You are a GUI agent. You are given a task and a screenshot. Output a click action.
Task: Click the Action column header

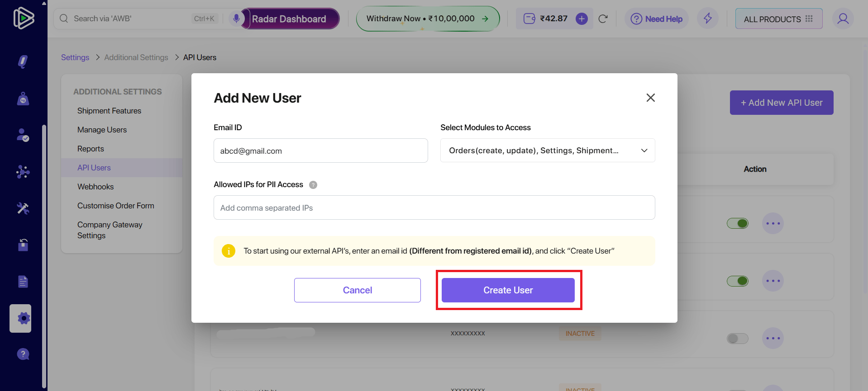(755, 169)
